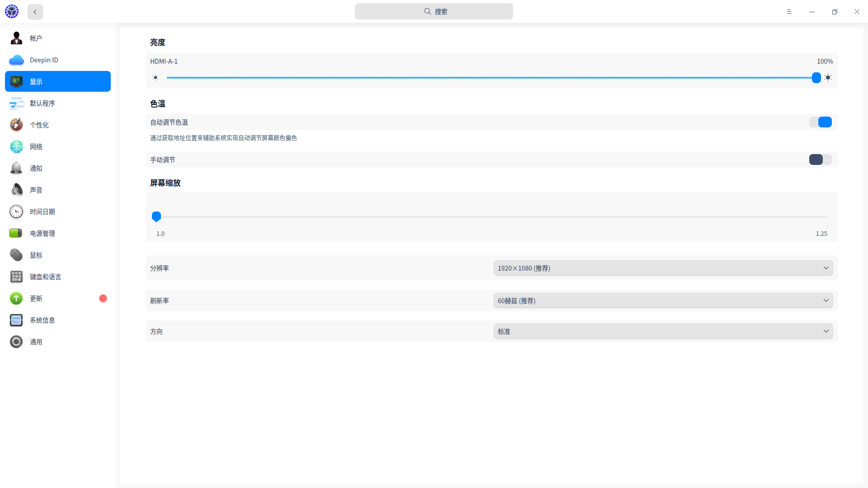This screenshot has height=488, width=868.
Task: Click the back arrow button
Action: tap(35, 12)
